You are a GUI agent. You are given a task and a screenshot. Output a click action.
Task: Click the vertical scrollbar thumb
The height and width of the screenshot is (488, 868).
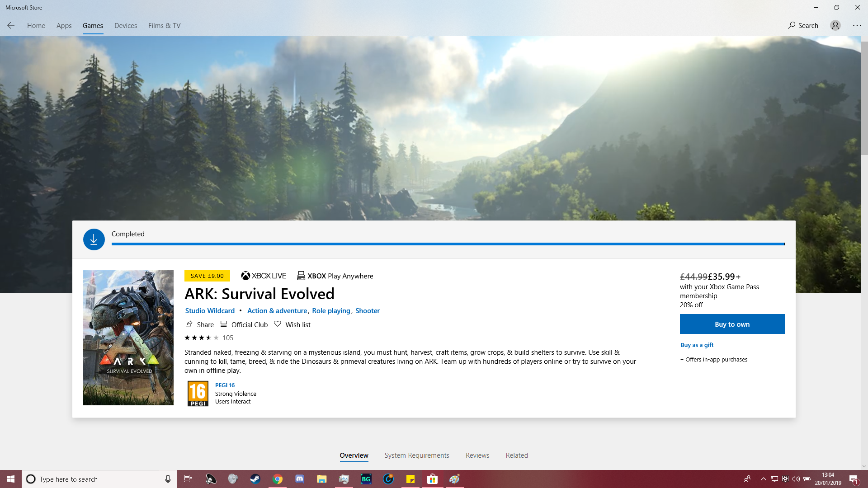[864, 98]
